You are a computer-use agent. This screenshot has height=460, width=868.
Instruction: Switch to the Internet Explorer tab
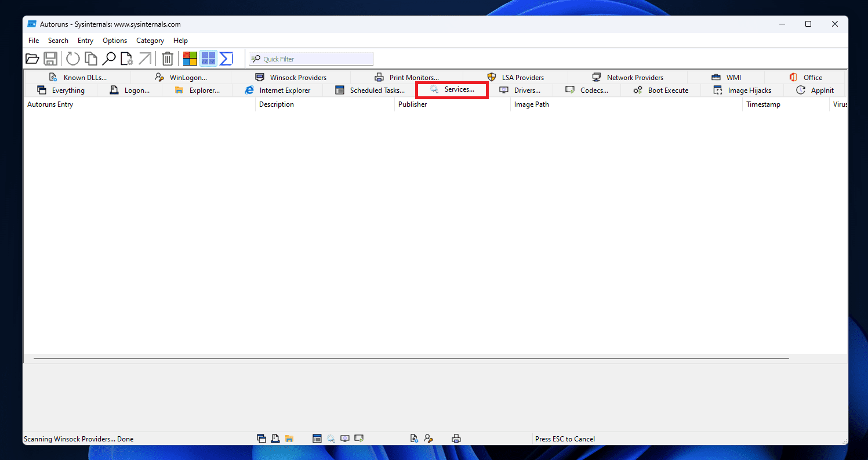point(278,90)
